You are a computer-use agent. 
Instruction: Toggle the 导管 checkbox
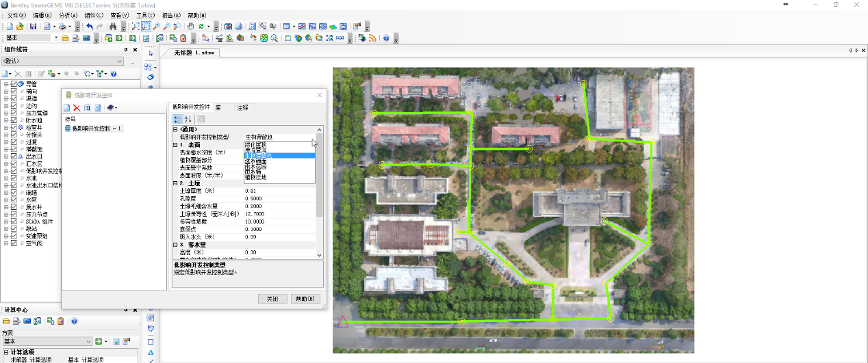pos(14,83)
